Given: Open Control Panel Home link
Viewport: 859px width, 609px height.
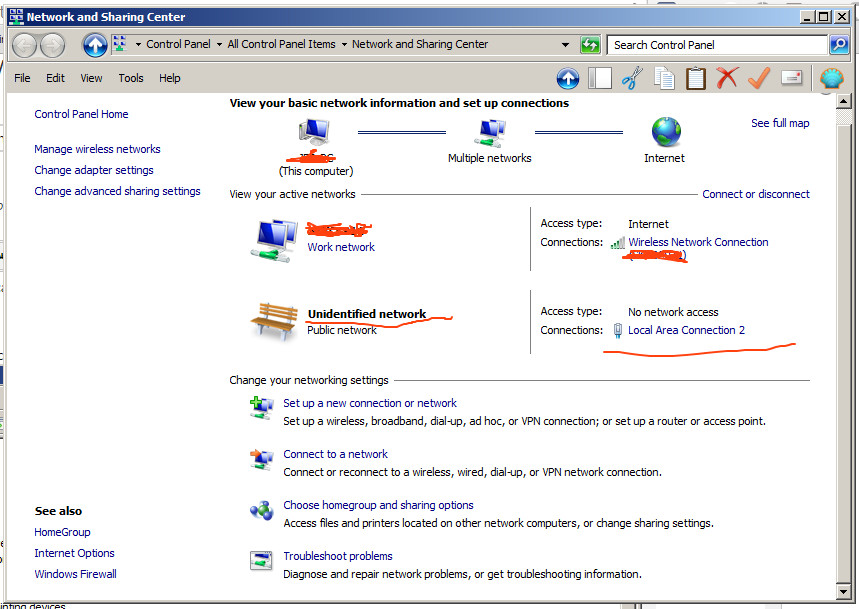Looking at the screenshot, I should tap(81, 114).
